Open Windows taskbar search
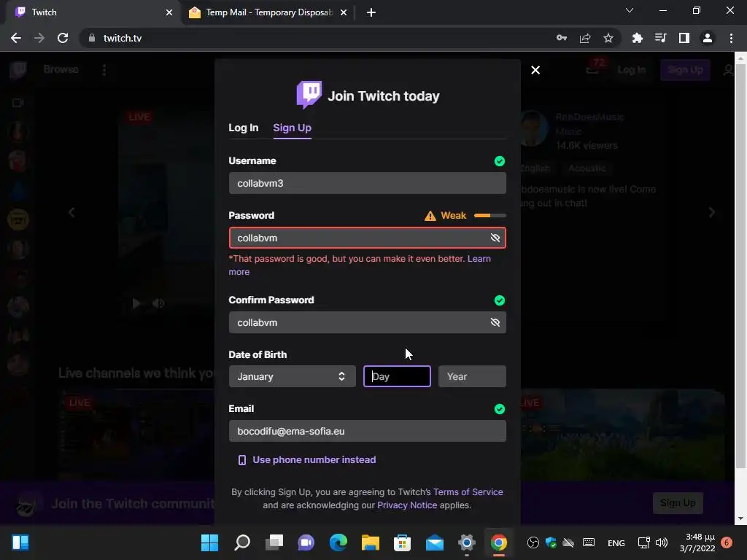This screenshot has height=560, width=747. pyautogui.click(x=242, y=542)
